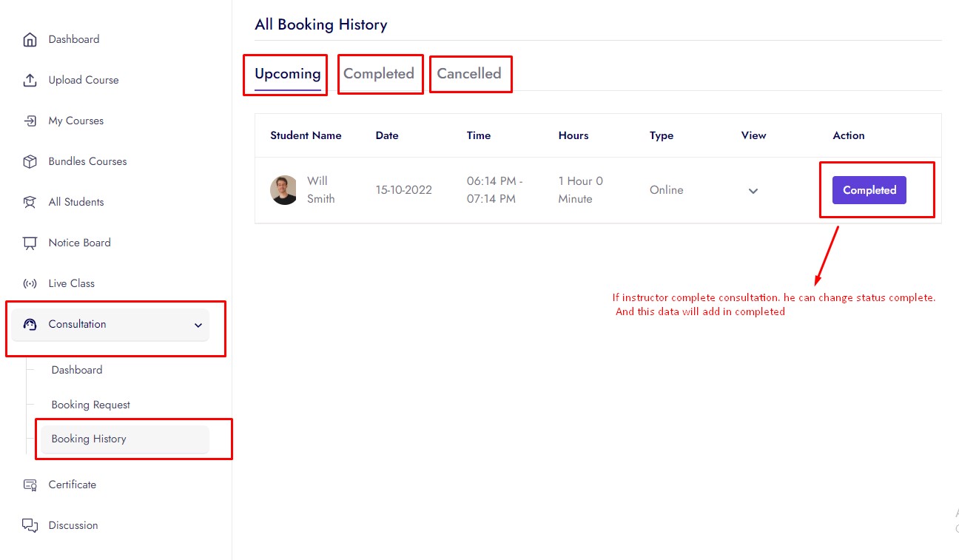Open Booking History submenu item

[x=89, y=439]
